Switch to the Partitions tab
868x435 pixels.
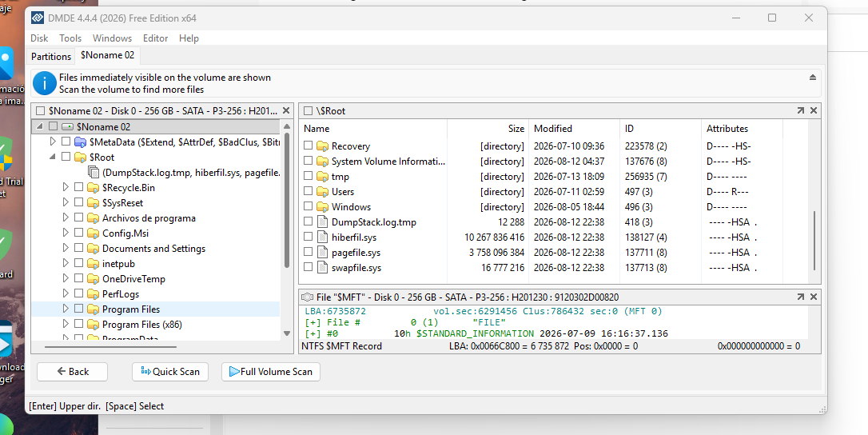pos(51,57)
